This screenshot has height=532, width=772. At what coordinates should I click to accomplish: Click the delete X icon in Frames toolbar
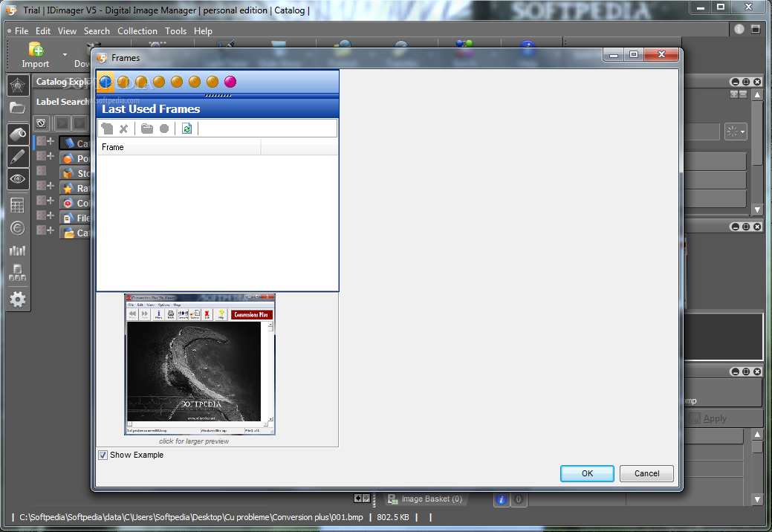click(123, 129)
